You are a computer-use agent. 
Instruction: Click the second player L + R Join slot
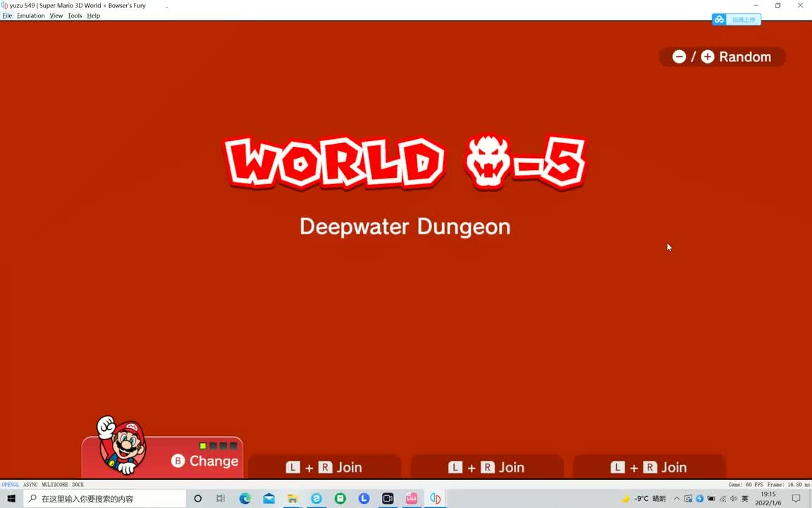324,467
